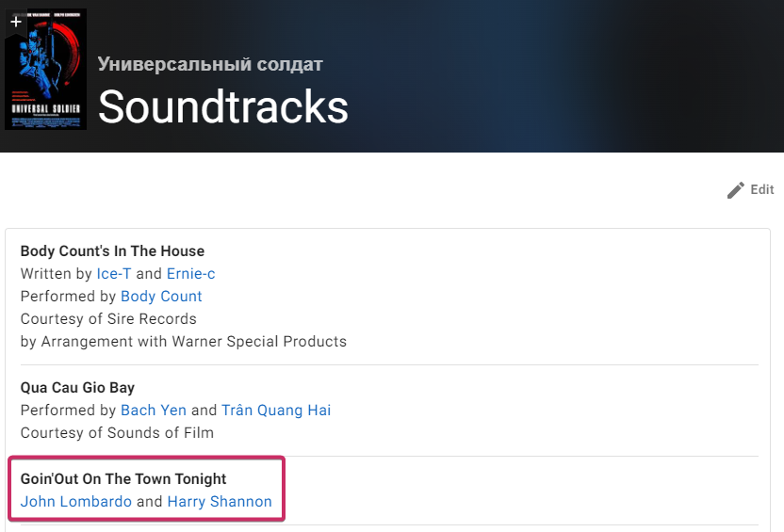Screen dimensions: 784x532
Task: Click the Edit label text
Action: (762, 190)
